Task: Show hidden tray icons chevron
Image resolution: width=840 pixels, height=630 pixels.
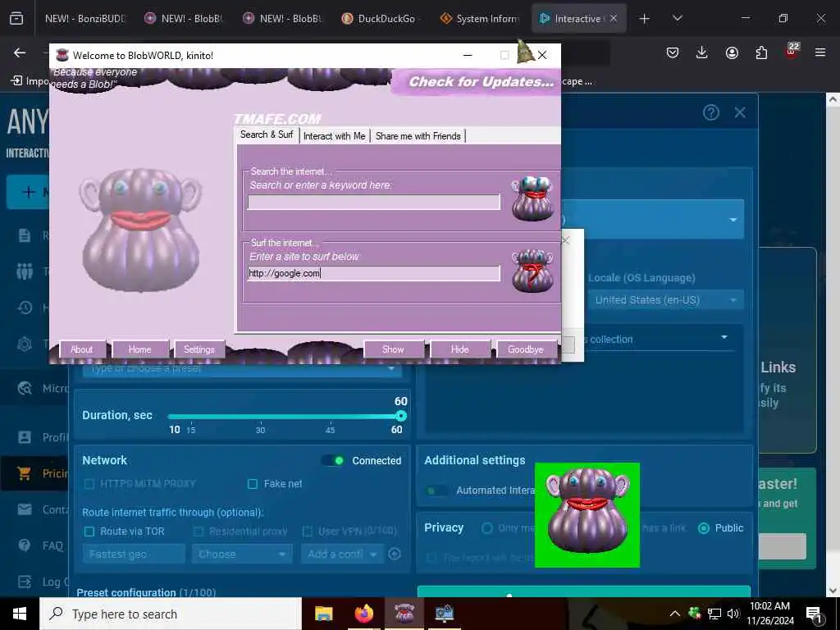Action: 675,614
